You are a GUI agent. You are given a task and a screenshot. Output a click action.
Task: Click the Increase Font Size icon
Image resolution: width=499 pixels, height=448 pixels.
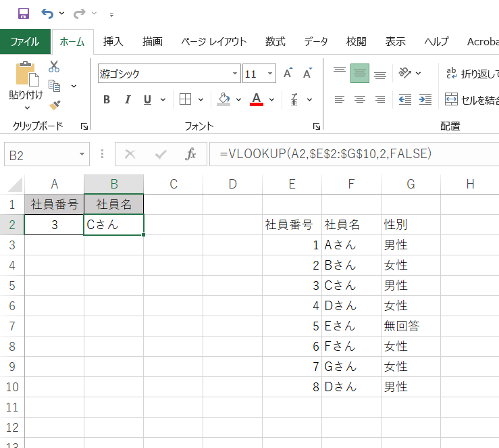coord(288,74)
